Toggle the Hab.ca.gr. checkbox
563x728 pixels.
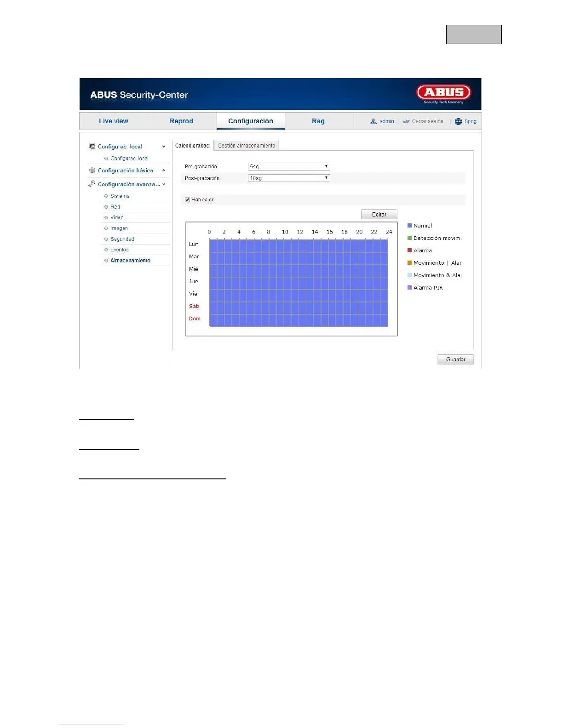187,200
